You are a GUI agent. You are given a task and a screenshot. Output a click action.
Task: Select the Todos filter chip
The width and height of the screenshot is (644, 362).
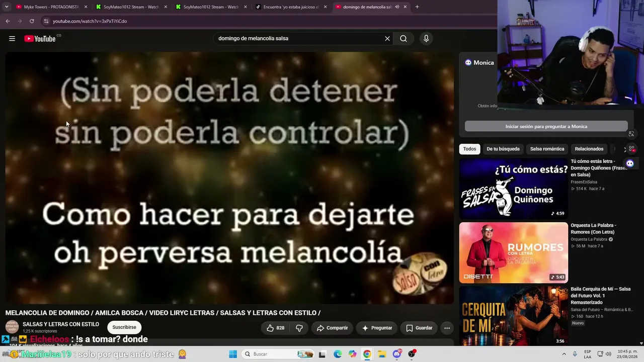coord(469,149)
